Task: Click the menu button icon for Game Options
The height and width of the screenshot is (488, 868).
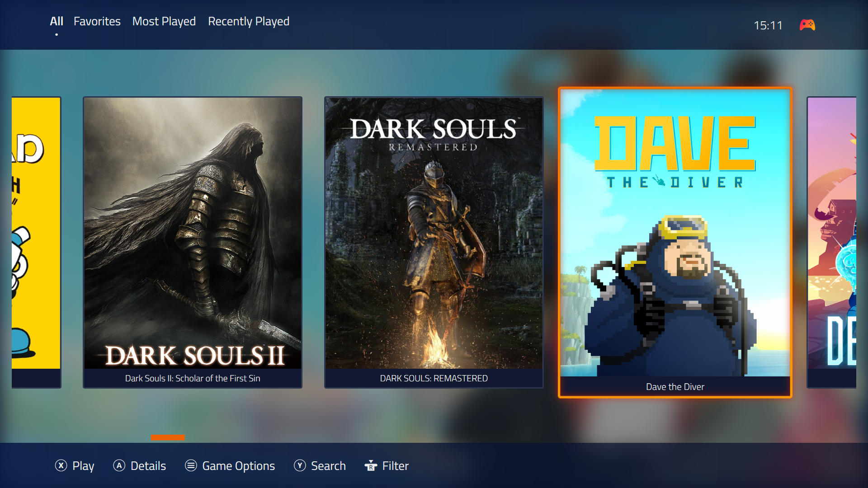Action: [191, 465]
